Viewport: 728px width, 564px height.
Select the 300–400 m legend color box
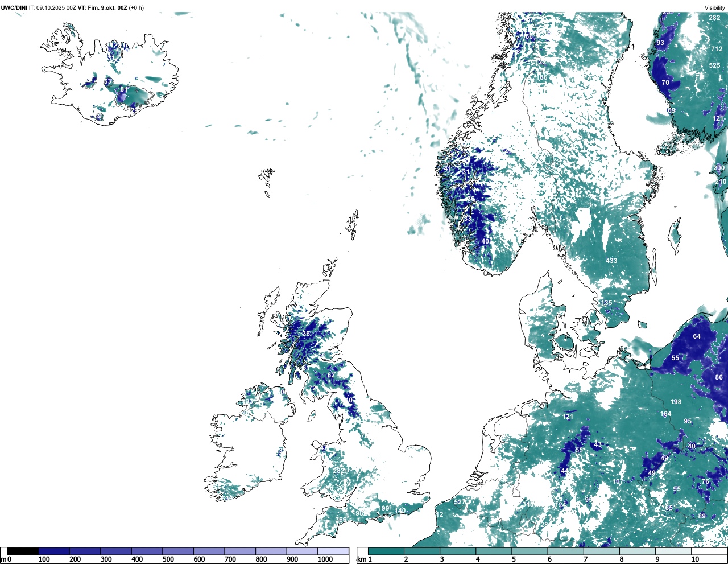click(116, 551)
